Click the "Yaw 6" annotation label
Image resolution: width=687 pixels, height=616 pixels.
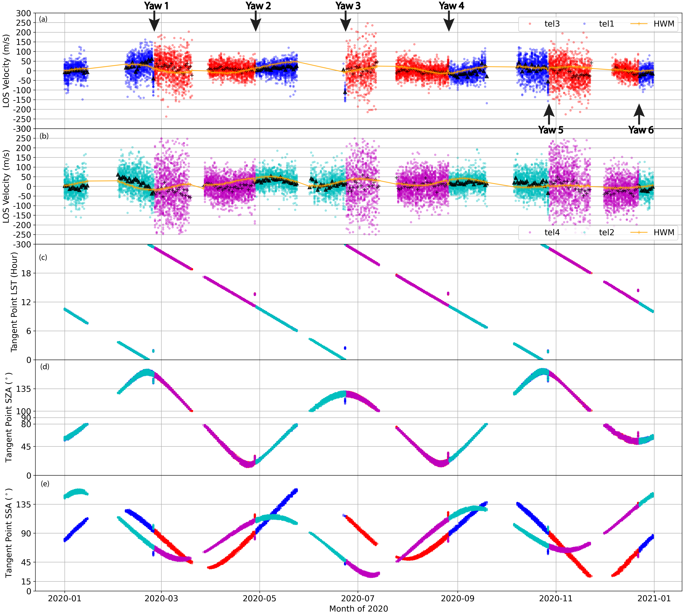[x=641, y=130]
